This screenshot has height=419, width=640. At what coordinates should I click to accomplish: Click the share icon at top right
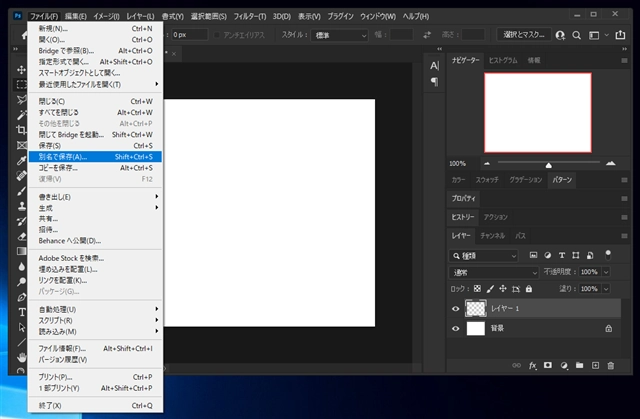coord(620,35)
